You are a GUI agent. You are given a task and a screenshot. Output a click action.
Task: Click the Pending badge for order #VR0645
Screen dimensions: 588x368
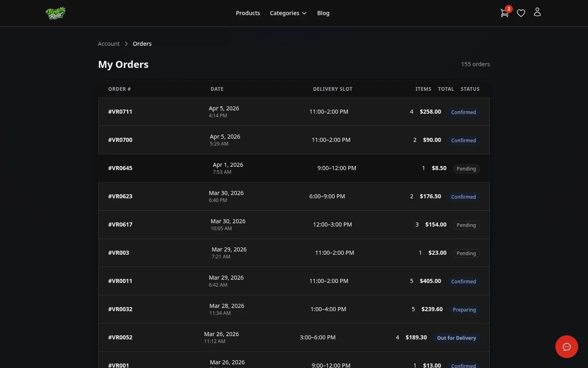(466, 168)
